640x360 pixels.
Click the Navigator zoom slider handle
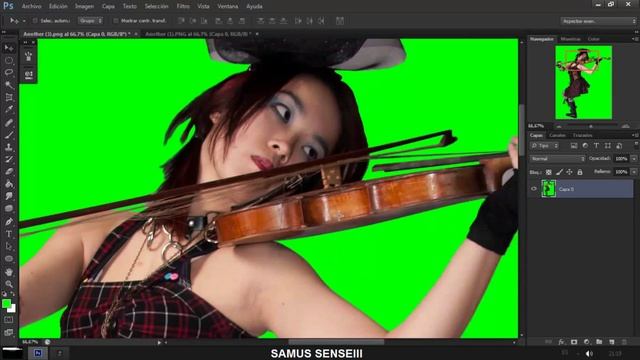tap(591, 126)
